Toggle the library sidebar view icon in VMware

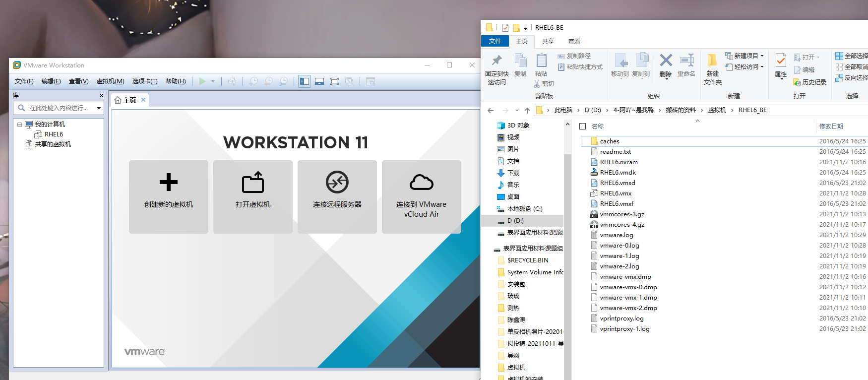click(x=305, y=81)
